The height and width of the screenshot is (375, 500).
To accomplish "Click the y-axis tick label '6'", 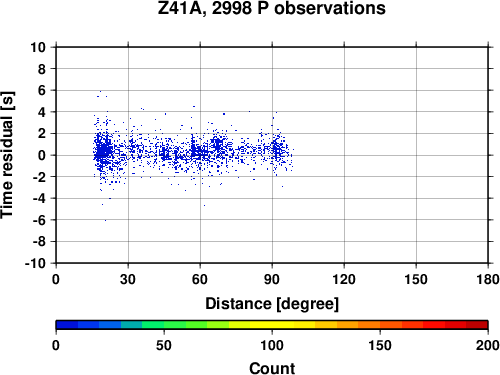I will click(42, 90).
